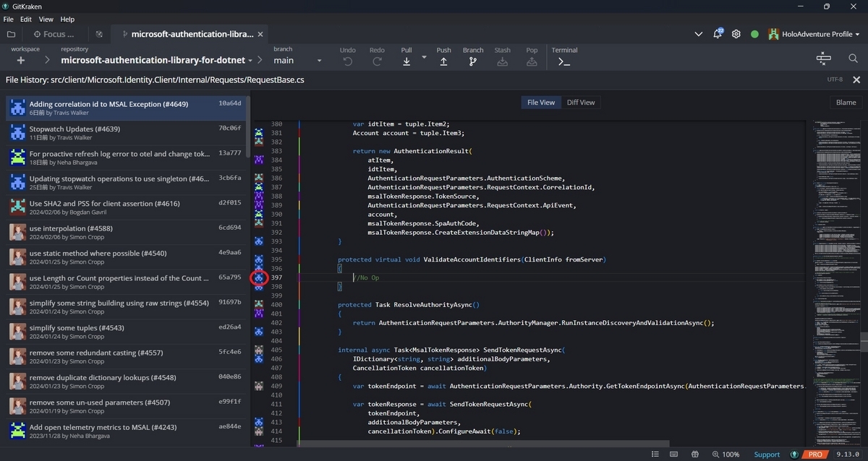Viewport: 868px width, 461px height.
Task: Open preferences via the gear icon
Action: 736,34
